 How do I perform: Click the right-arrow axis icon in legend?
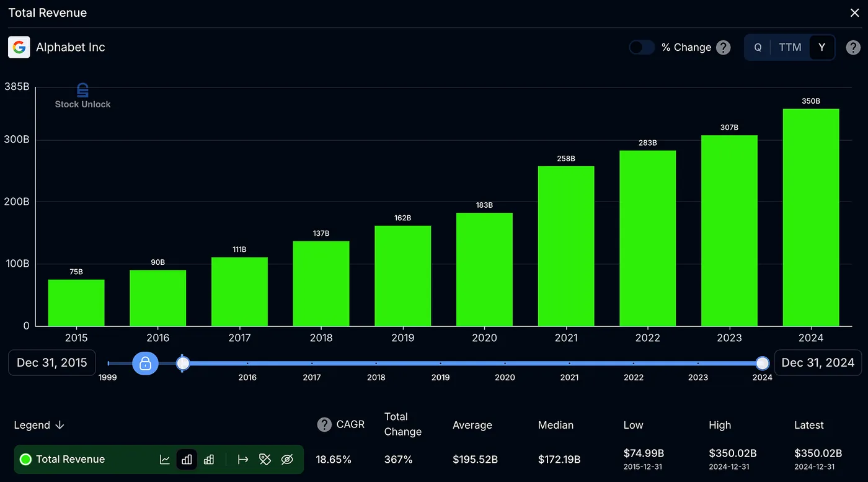pos(243,460)
